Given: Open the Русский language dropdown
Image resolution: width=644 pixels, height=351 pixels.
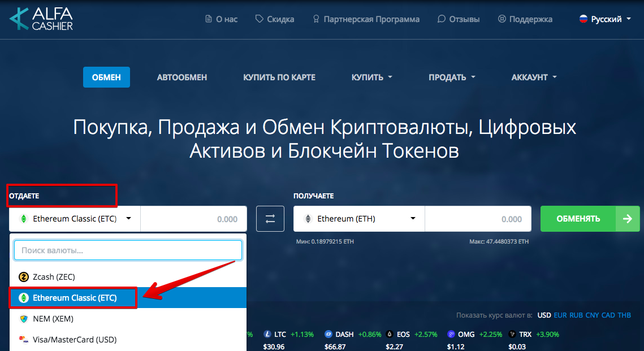Looking at the screenshot, I should tap(605, 19).
